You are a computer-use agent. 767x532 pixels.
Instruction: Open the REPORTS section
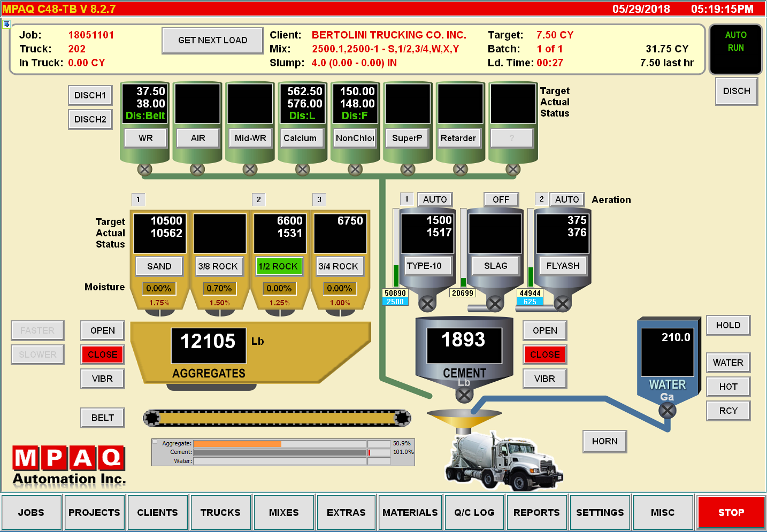coord(536,512)
